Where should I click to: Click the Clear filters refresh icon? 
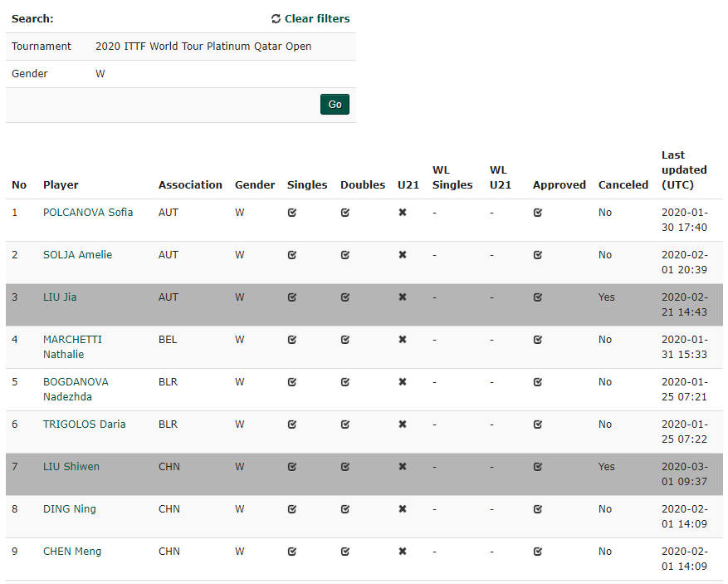[276, 19]
